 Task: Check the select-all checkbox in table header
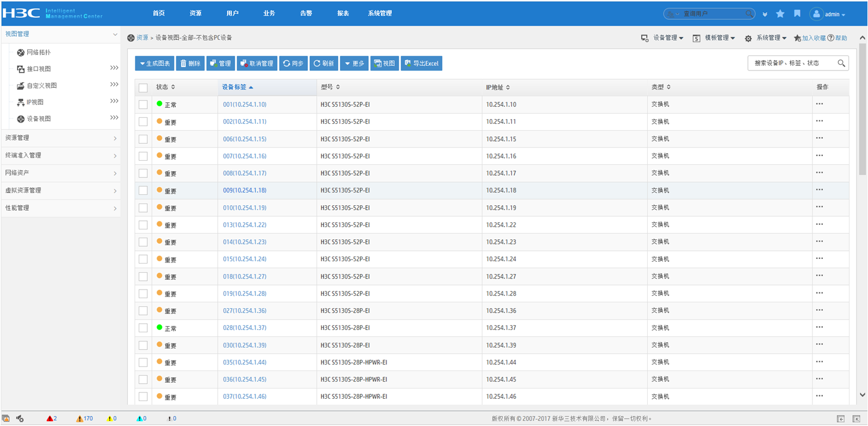[x=143, y=88]
